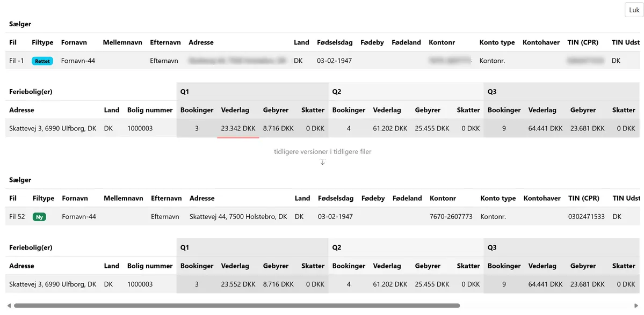Click the scrollbar left arrow

click(x=9, y=305)
